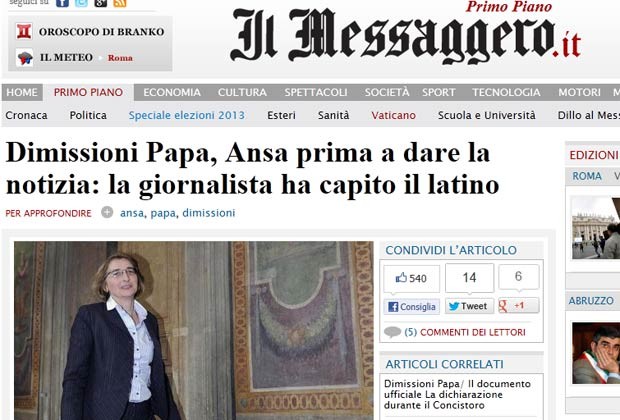Click the Facebook follow icon at top
620x420 pixels.
tap(62, 3)
